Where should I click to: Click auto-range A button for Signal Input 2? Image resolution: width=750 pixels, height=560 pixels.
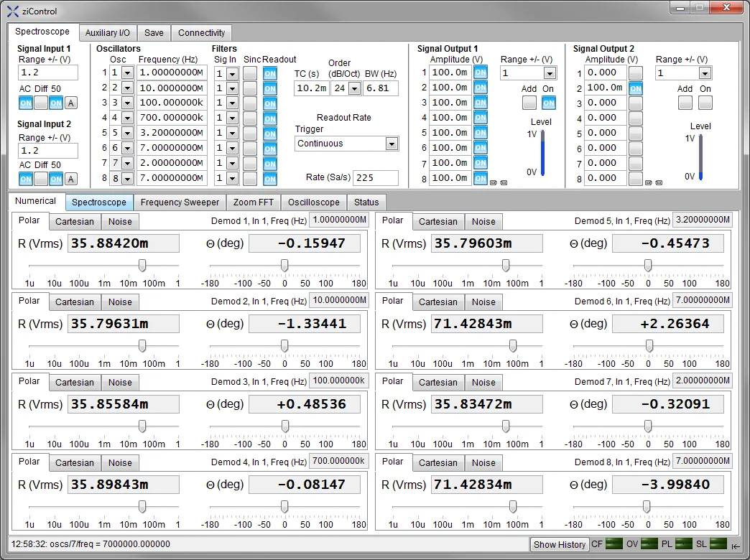pos(71,179)
